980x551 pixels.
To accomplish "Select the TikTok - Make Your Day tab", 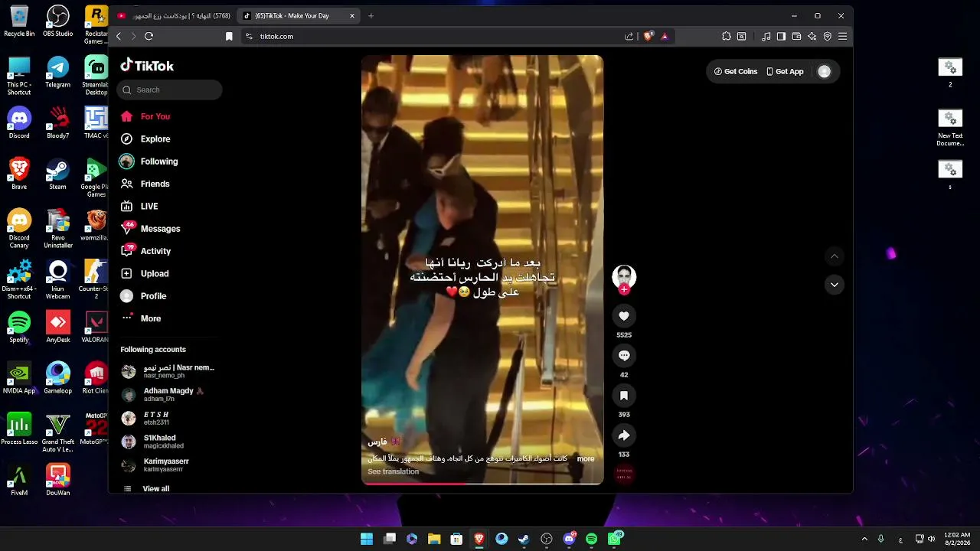I will (299, 15).
